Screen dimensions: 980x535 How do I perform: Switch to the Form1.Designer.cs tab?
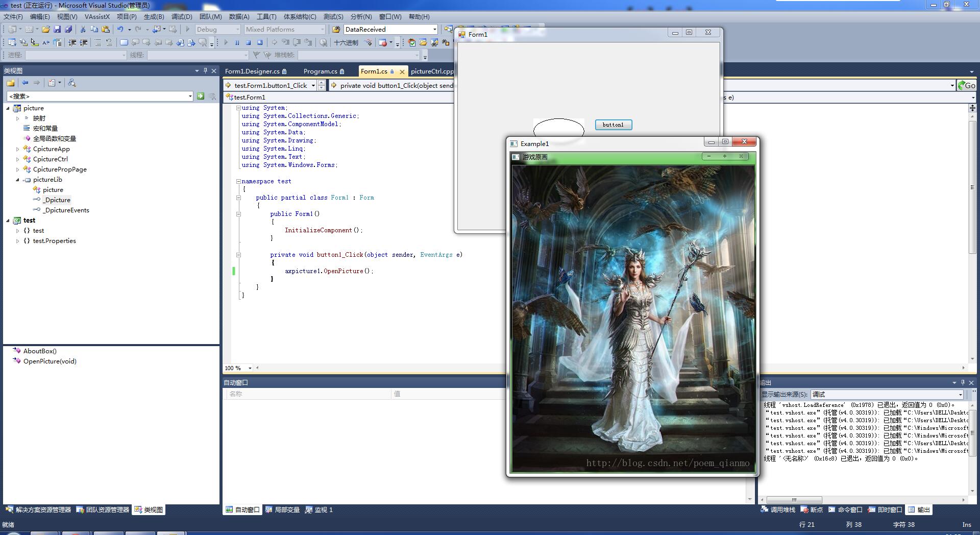tap(255, 71)
